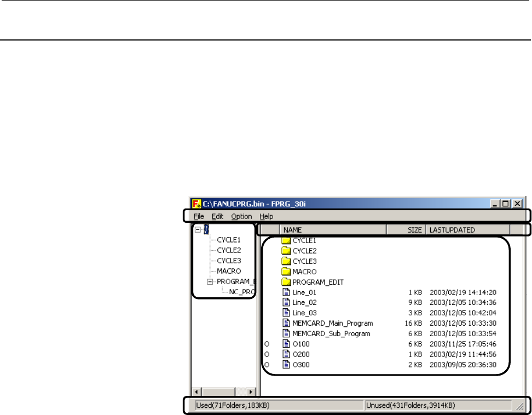Image resolution: width=532 pixels, height=415 pixels.
Task: Click tree scrollbar right arrow
Action: [x=251, y=391]
